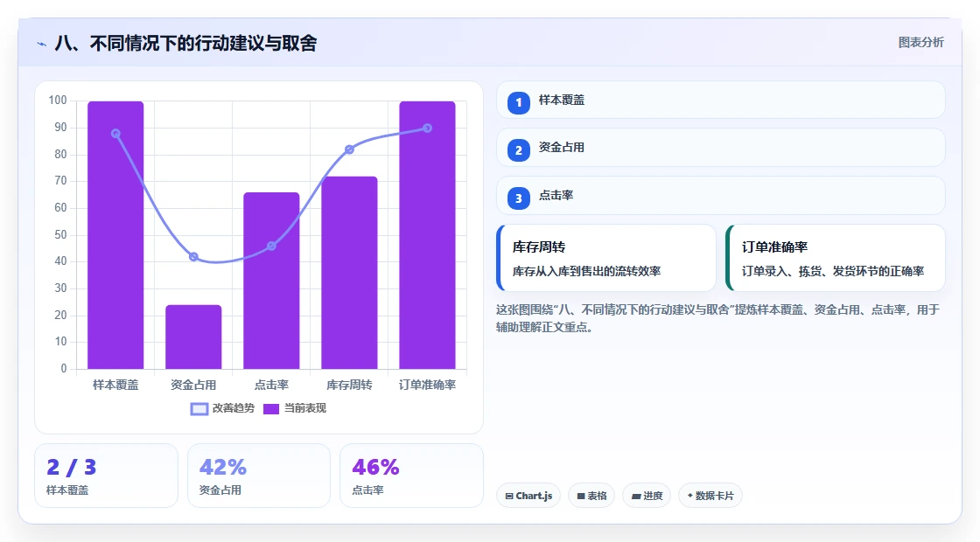Click the 改善趋势 legend color box
The image size is (980, 542).
click(x=199, y=409)
